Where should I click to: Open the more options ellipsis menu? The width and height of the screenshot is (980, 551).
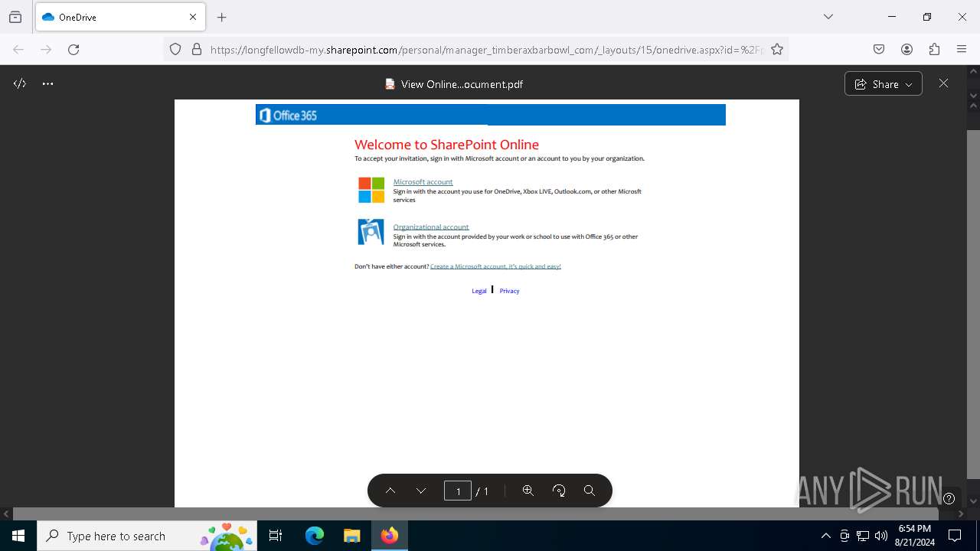pos(48,84)
